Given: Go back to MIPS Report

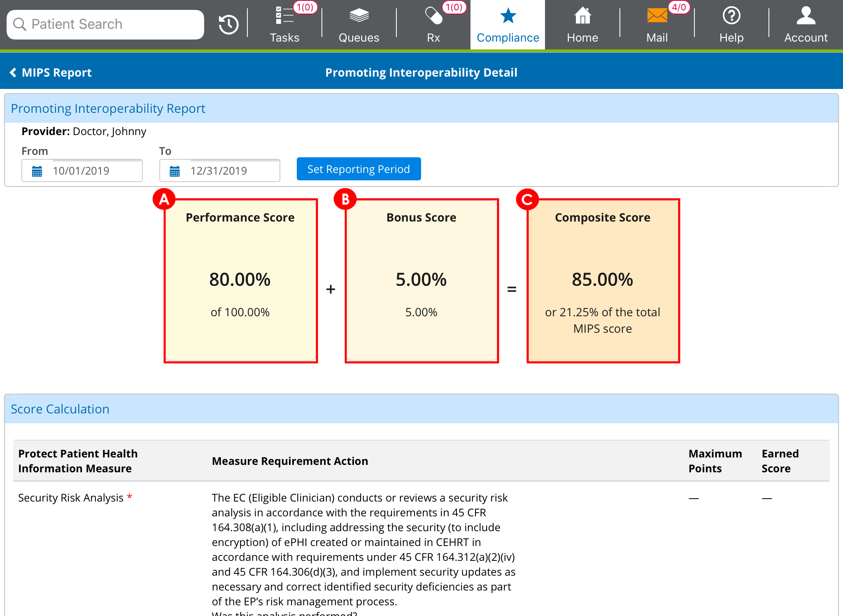Looking at the screenshot, I should point(51,72).
